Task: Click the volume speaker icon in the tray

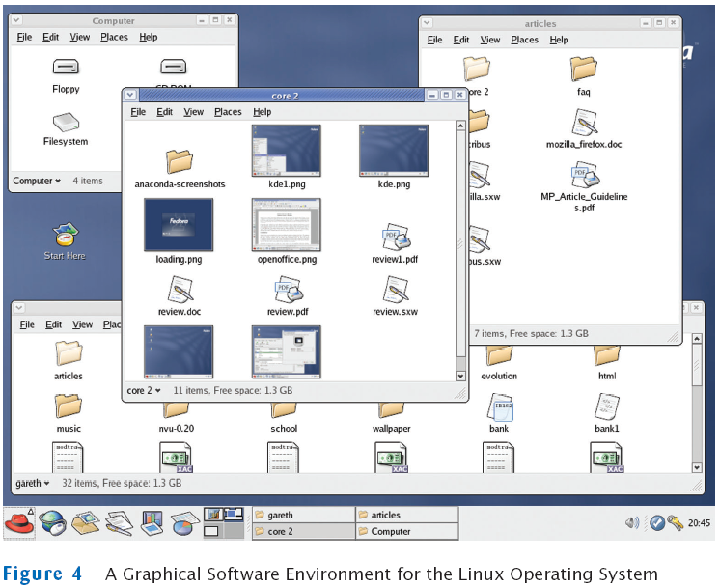Action: click(632, 522)
